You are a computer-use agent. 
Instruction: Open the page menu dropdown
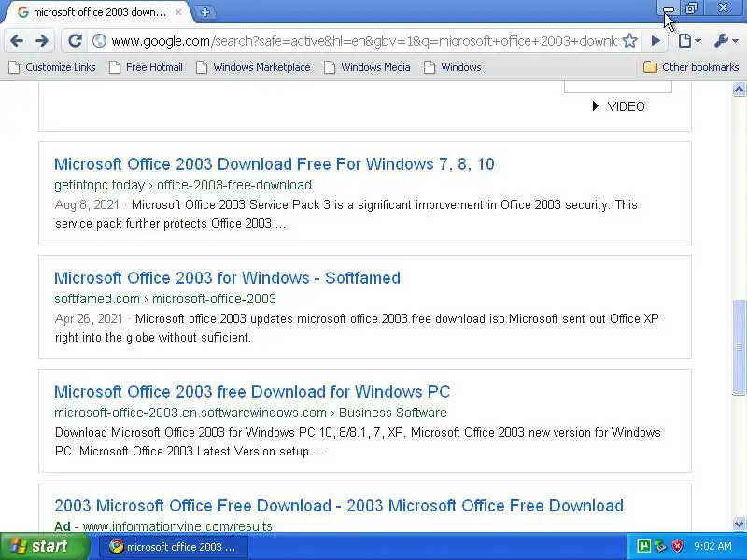click(689, 41)
